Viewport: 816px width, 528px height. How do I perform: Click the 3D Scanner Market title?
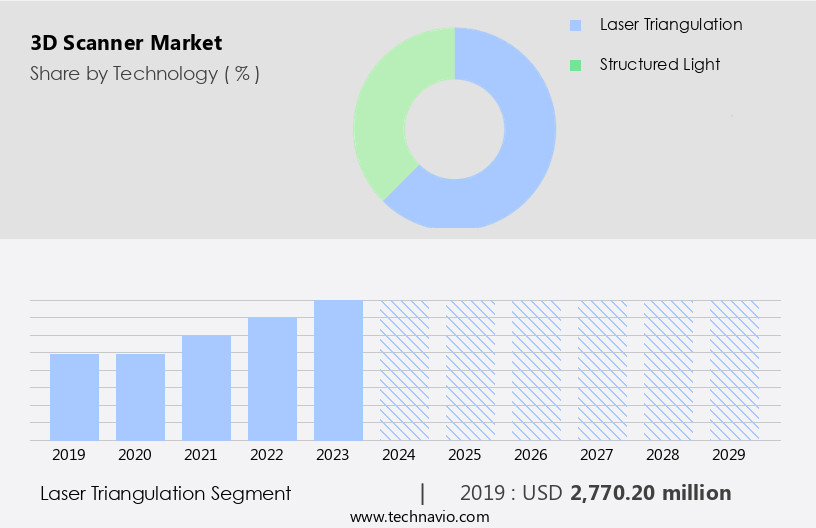(126, 43)
